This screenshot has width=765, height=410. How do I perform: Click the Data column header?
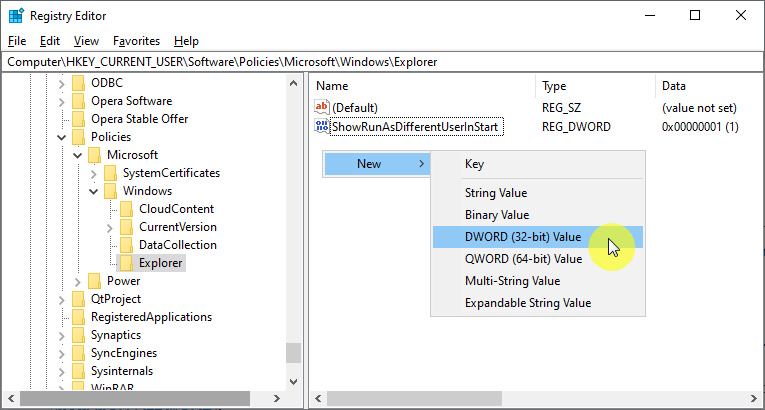click(x=673, y=86)
